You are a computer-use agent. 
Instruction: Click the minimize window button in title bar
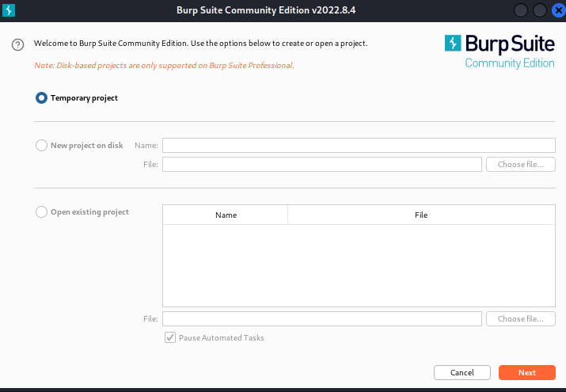[x=521, y=10]
